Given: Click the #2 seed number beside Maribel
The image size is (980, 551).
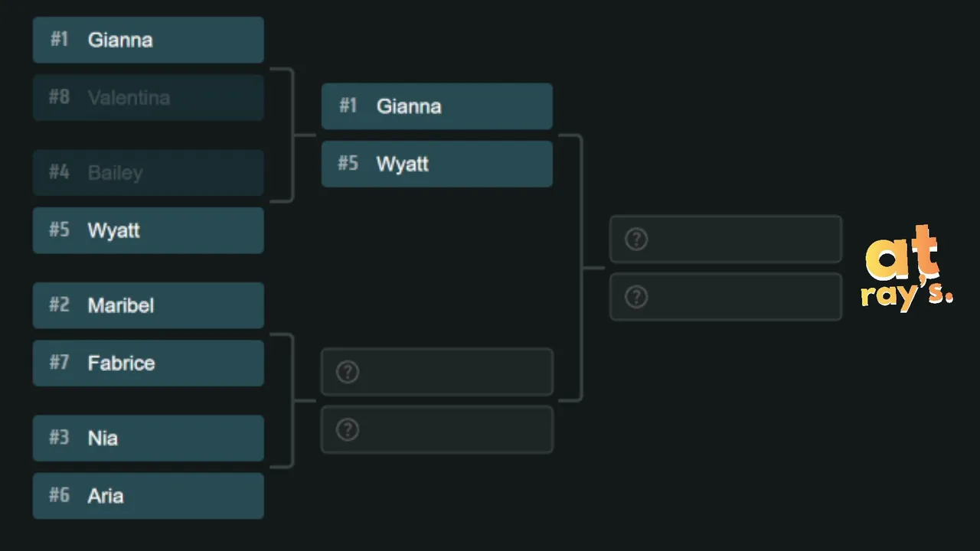Looking at the screenshot, I should [59, 305].
